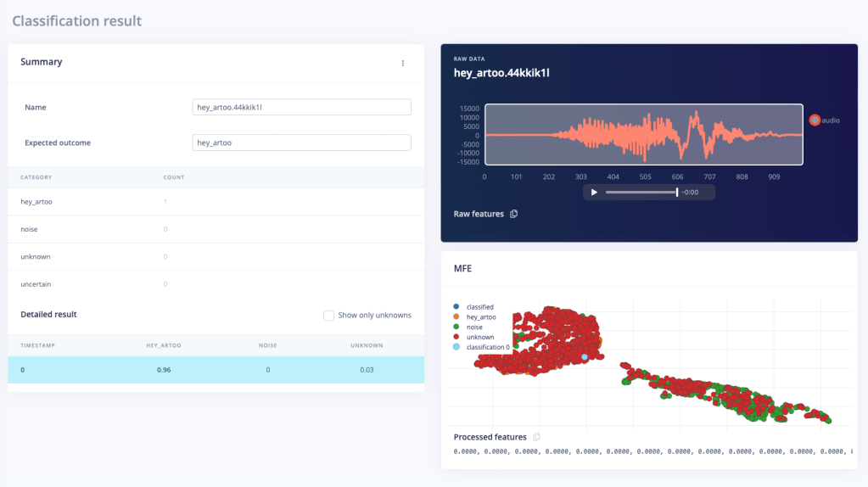The height and width of the screenshot is (487, 868).
Task: Copy processed features with clipboard icon
Action: tap(536, 437)
